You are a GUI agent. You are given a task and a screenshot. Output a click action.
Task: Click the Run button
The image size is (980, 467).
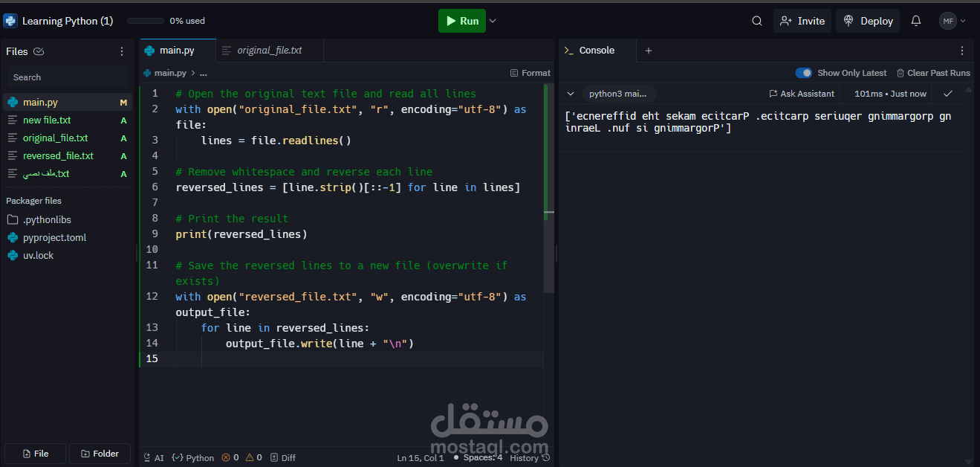click(461, 21)
